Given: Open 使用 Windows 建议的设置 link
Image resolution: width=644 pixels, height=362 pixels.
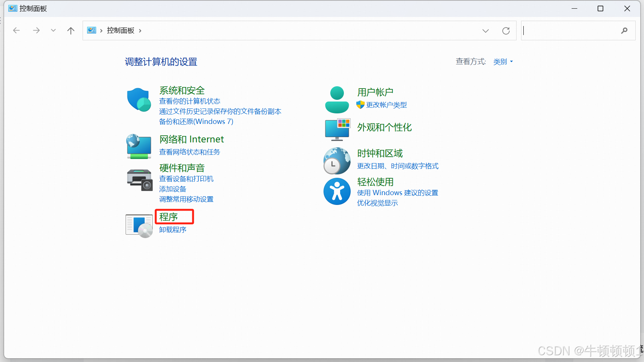Looking at the screenshot, I should 397,193.
